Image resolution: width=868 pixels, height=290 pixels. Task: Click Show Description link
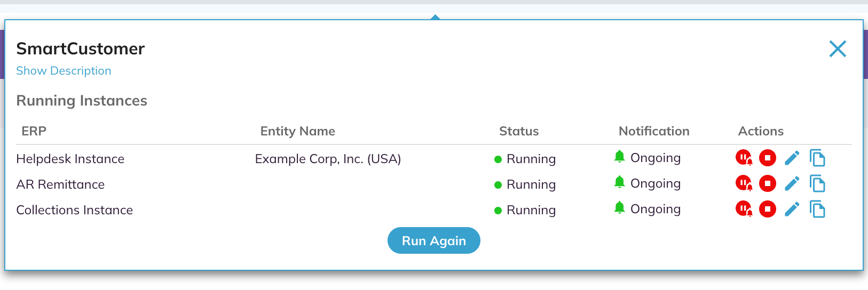tap(64, 71)
